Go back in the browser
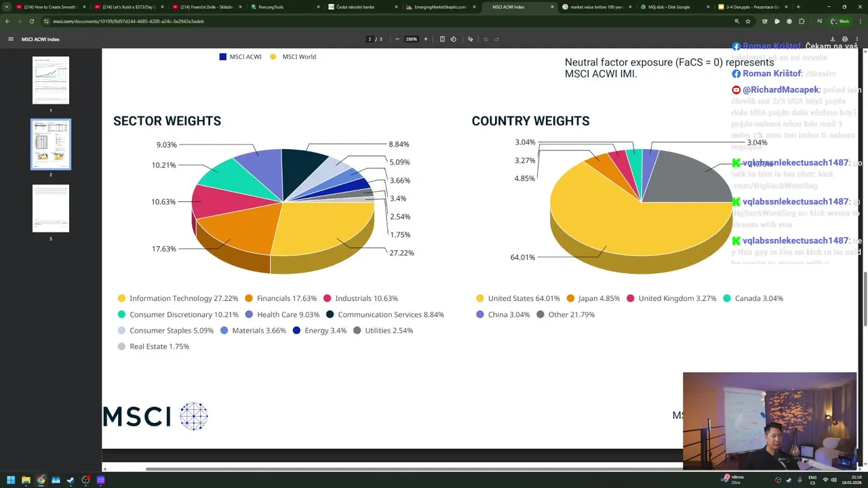 click(x=7, y=21)
